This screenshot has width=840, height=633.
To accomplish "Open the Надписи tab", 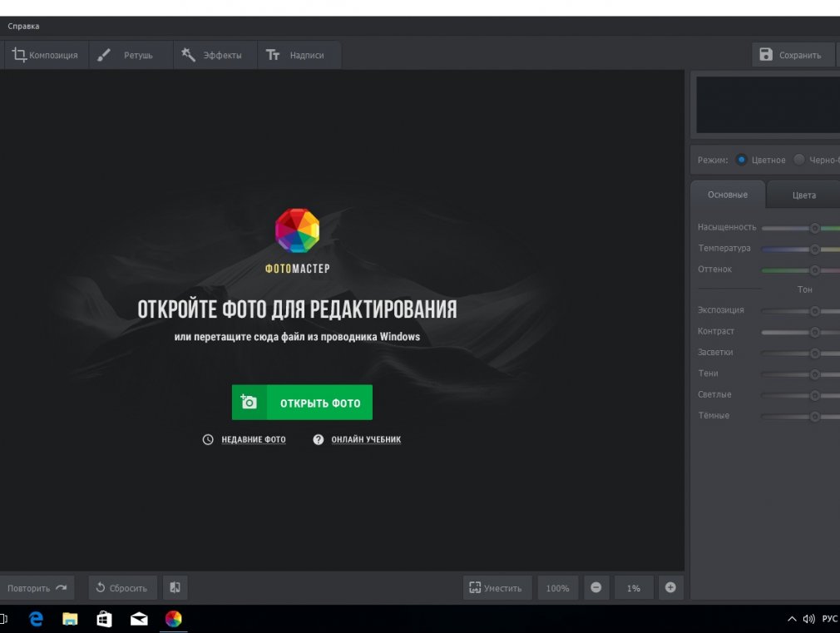I will [299, 55].
